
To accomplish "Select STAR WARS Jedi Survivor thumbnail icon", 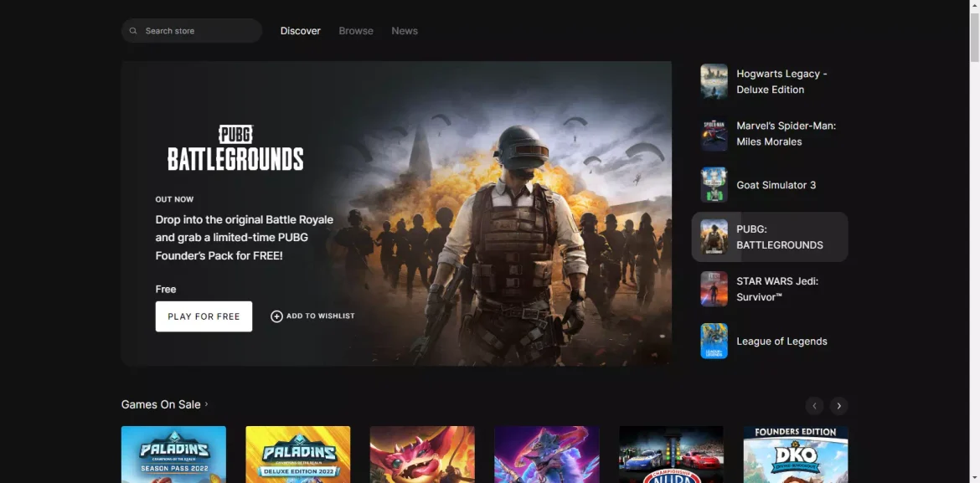I will [714, 289].
